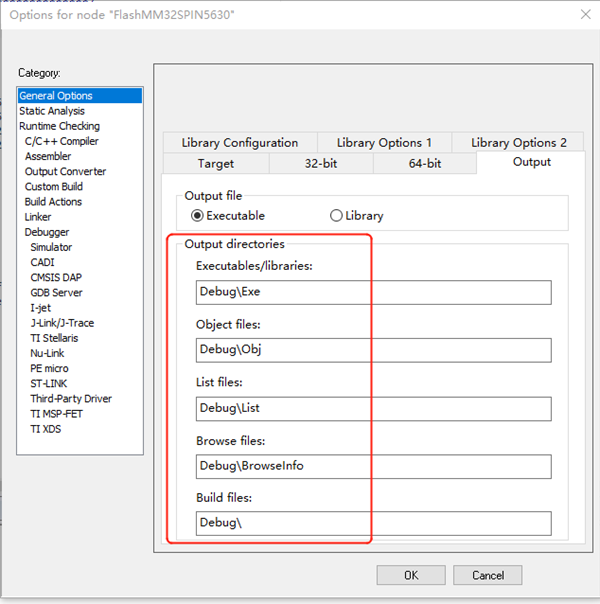Choose Static Analysis category
Screen dimensions: 600x604
[x=52, y=111]
